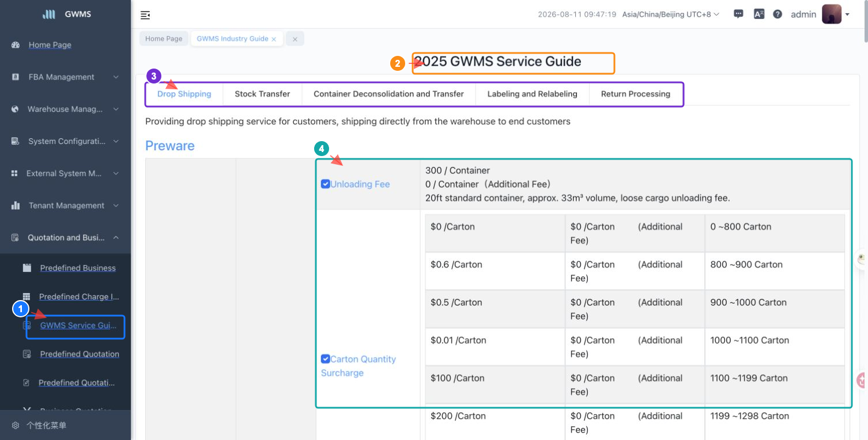The width and height of the screenshot is (868, 440).
Task: Click the Preware section heading
Action: [x=170, y=146]
